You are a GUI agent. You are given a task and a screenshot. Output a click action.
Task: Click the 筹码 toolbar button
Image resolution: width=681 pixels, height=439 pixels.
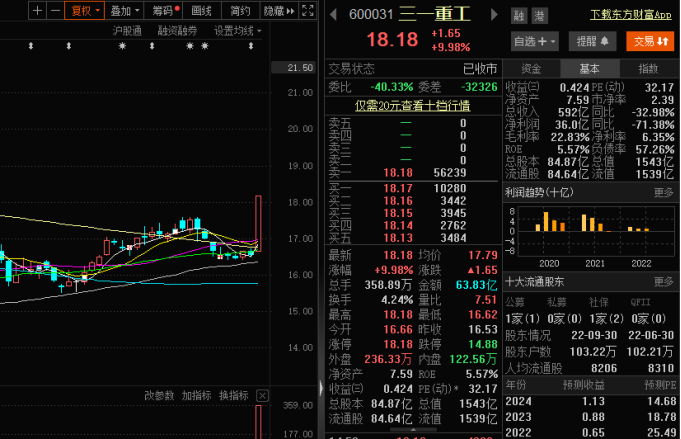(x=164, y=11)
